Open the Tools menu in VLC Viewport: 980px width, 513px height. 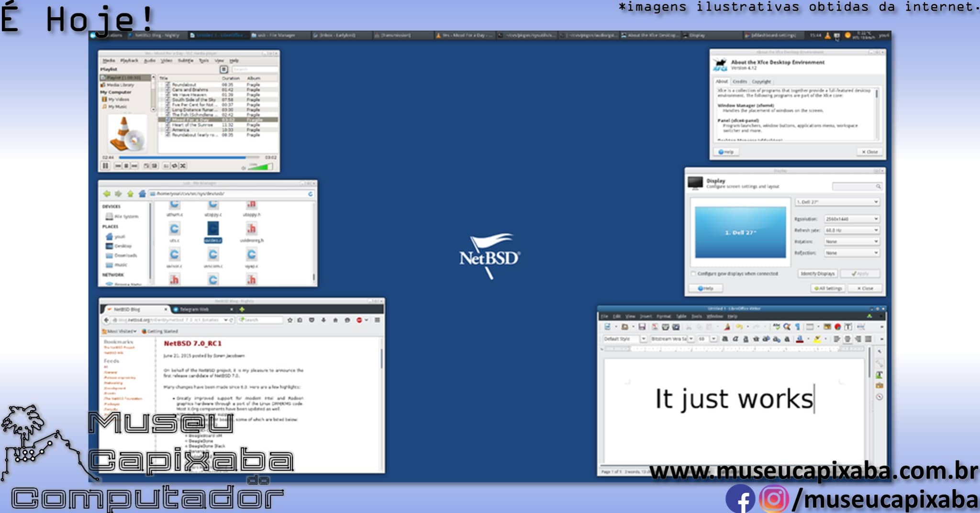point(204,61)
